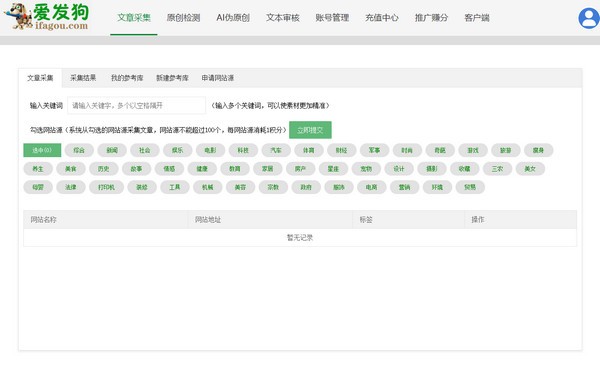The width and height of the screenshot is (600, 372).
Task: Choose the 贸易 category tag
Action: click(470, 187)
